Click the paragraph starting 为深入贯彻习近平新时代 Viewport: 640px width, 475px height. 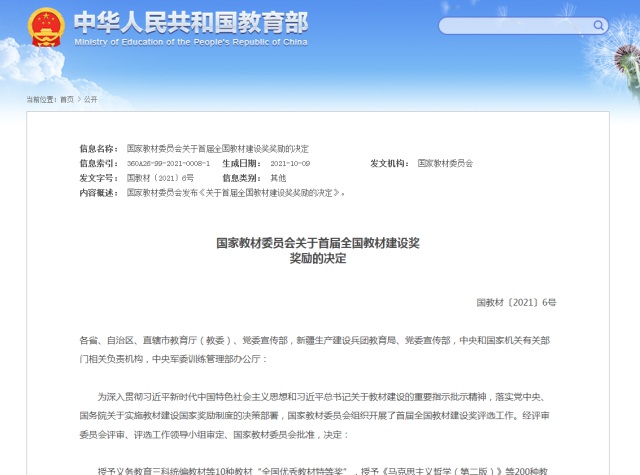pyautogui.click(x=315, y=415)
